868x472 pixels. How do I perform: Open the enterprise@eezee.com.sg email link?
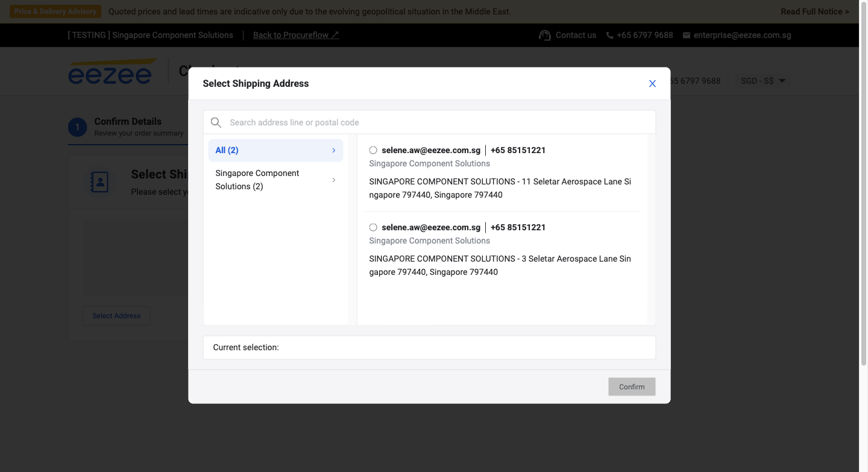tap(742, 35)
